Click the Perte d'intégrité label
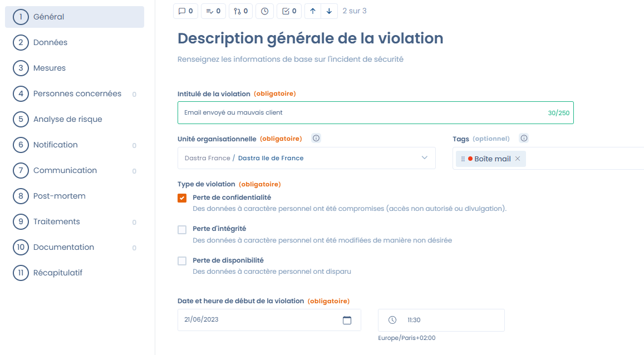This screenshot has width=644, height=355. pos(219,229)
